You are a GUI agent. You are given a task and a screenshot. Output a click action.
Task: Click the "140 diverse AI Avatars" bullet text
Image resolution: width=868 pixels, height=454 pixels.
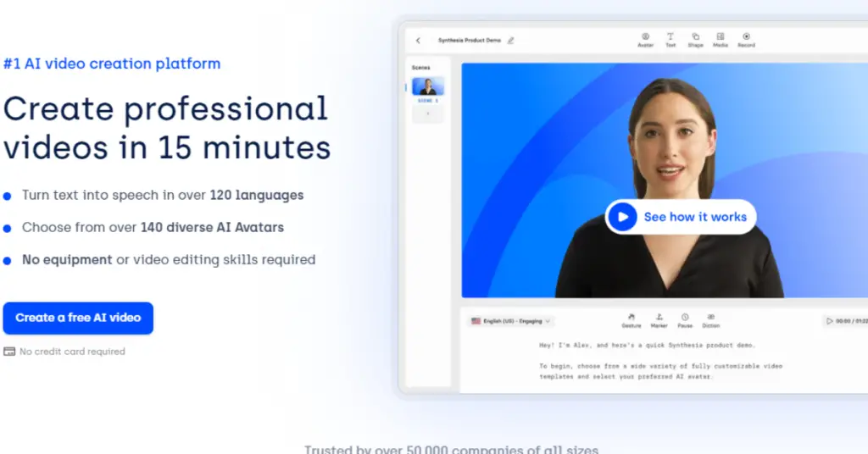click(212, 227)
